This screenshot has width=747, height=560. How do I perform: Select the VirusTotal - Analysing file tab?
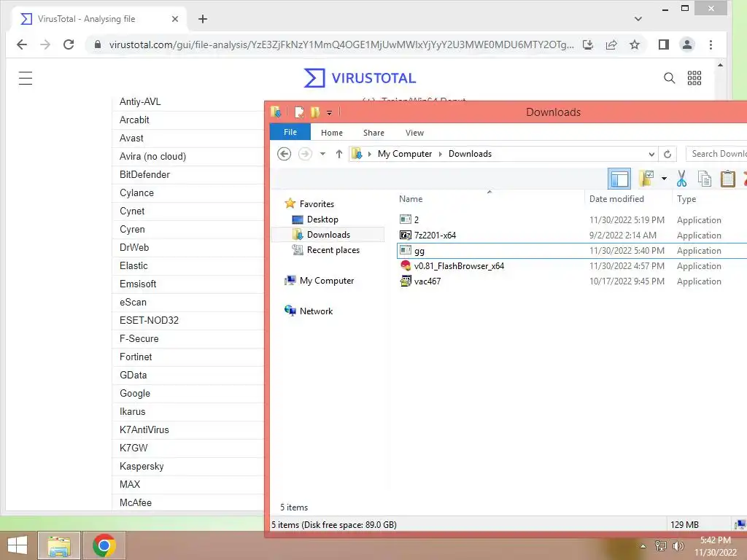pos(98,19)
